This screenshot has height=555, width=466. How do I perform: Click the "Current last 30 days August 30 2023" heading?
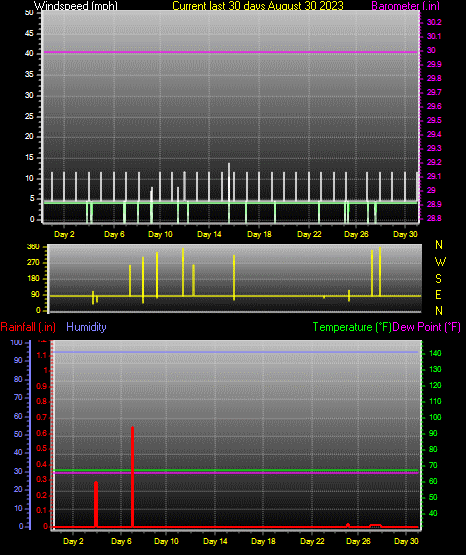tap(258, 5)
